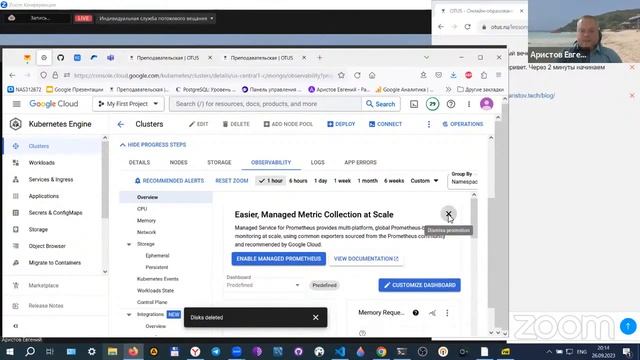Bookmark this page with star icon
This screenshot has width=640, height=360.
[341, 75]
